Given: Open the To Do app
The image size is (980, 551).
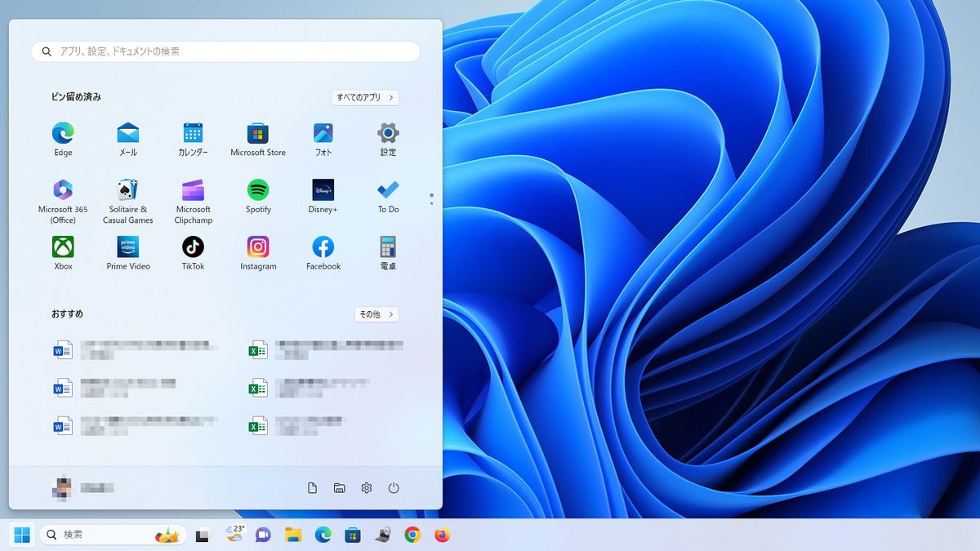Looking at the screenshot, I should tap(388, 196).
